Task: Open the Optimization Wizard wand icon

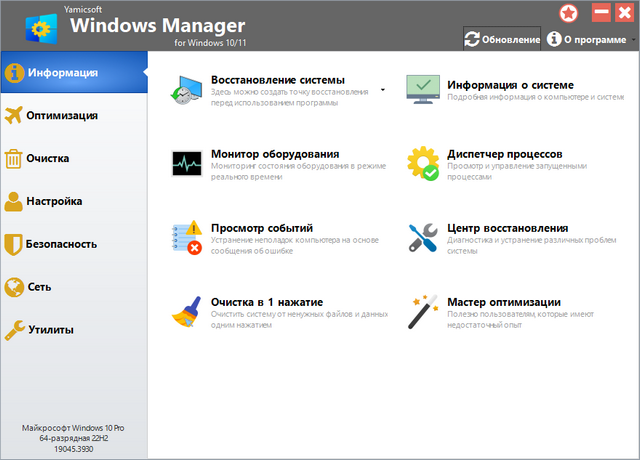Action: 422,312
